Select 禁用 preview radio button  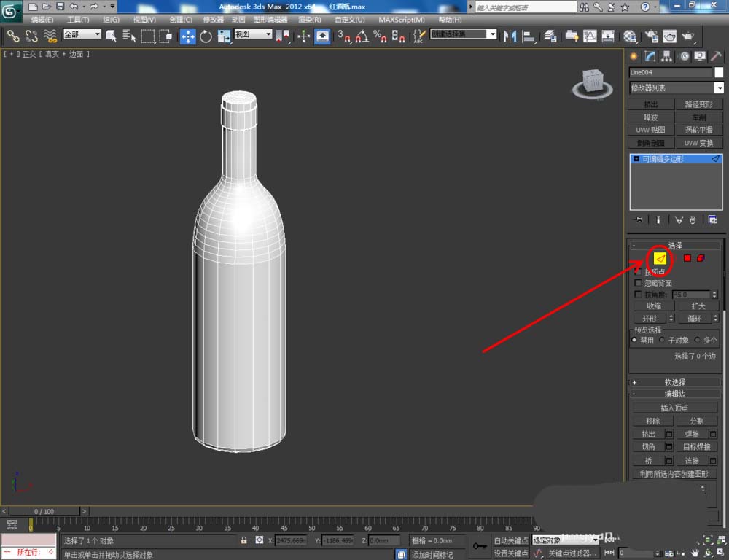(634, 340)
